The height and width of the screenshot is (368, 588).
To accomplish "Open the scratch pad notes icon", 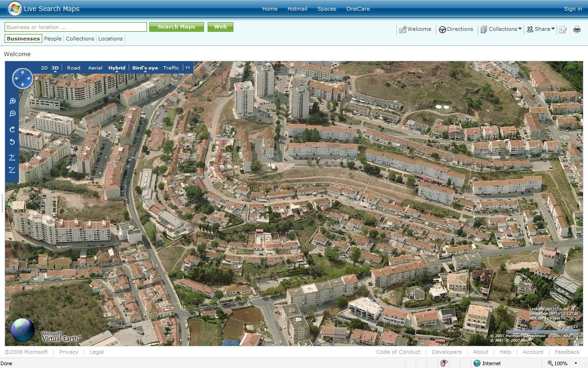I will point(563,29).
